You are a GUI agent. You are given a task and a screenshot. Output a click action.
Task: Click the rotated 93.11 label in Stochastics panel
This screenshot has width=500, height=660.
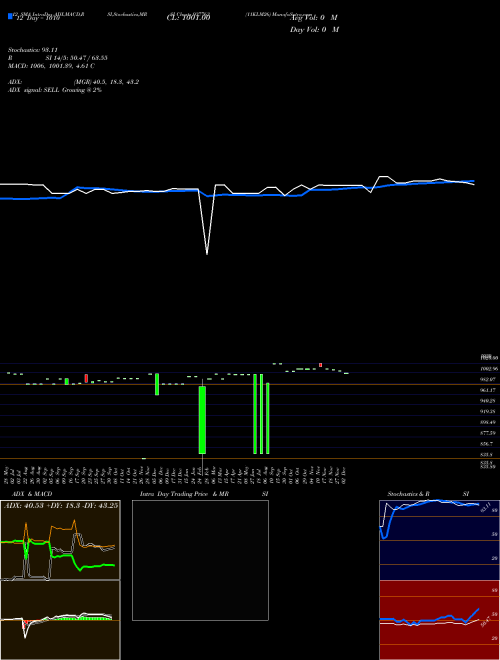(484, 506)
